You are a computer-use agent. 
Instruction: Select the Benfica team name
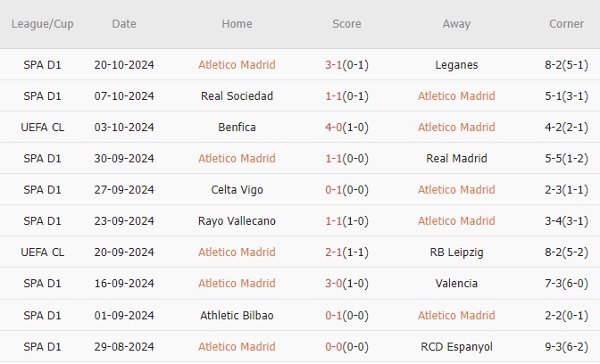(237, 127)
